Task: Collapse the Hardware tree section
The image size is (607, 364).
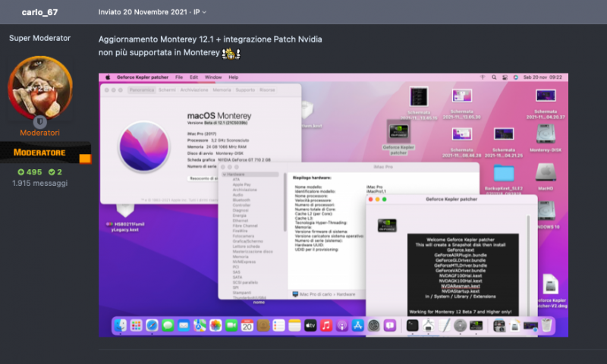Action: coord(224,174)
